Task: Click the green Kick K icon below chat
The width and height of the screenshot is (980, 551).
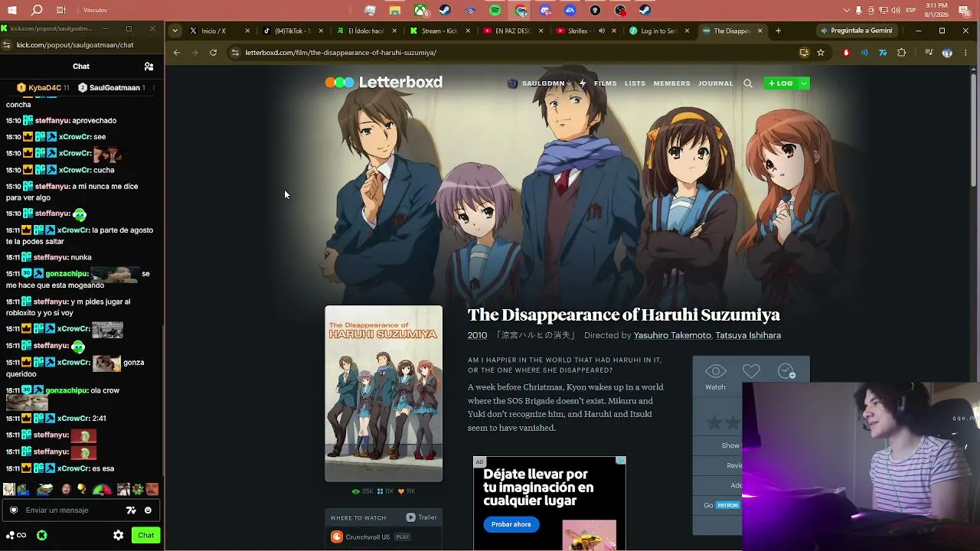Action: point(42,536)
